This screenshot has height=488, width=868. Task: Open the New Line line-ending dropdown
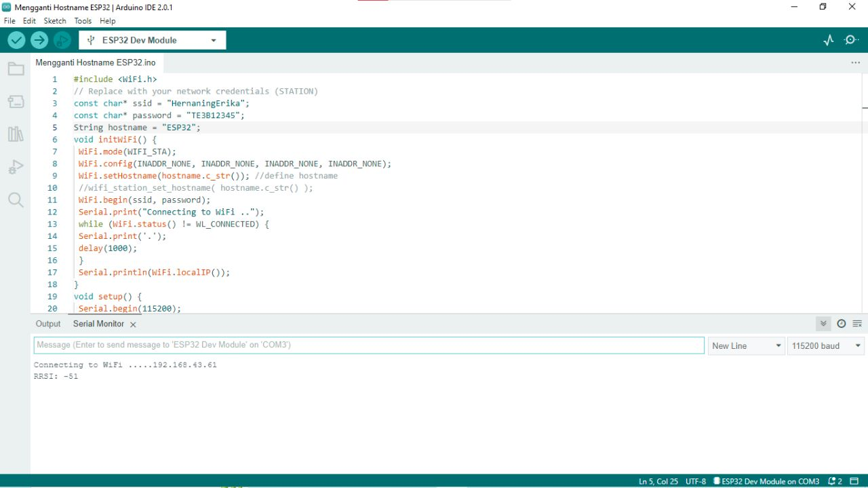click(x=746, y=345)
